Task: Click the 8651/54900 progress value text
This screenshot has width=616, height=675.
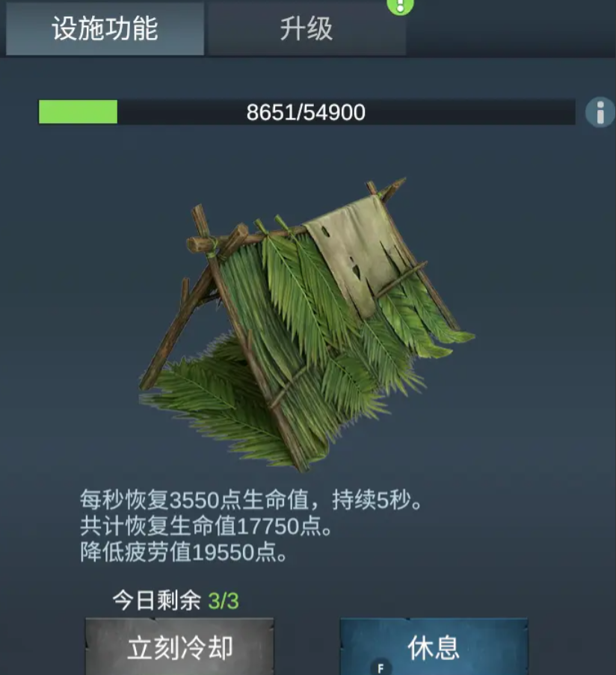Action: (x=306, y=112)
